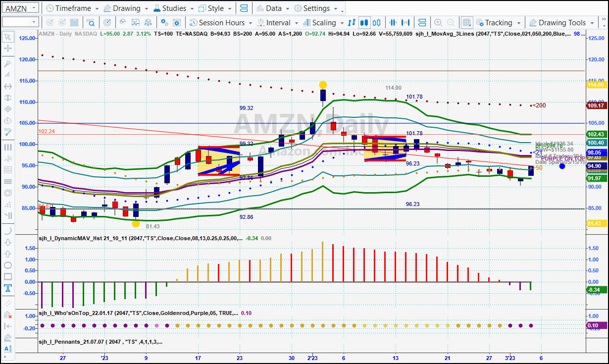Viewport: 609px width, 364px height.
Task: Select the rectangle drawing tool
Action: tap(8, 277)
